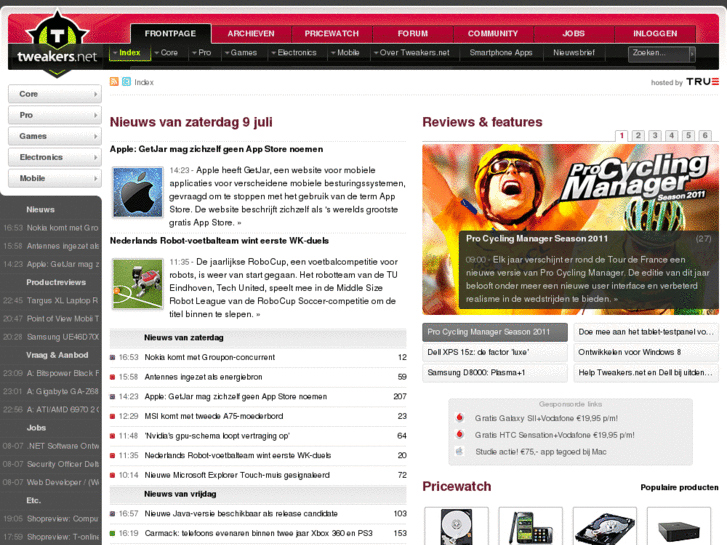Image resolution: width=727 pixels, height=545 pixels.
Task: Show reviews slide 6
Action: [705, 135]
